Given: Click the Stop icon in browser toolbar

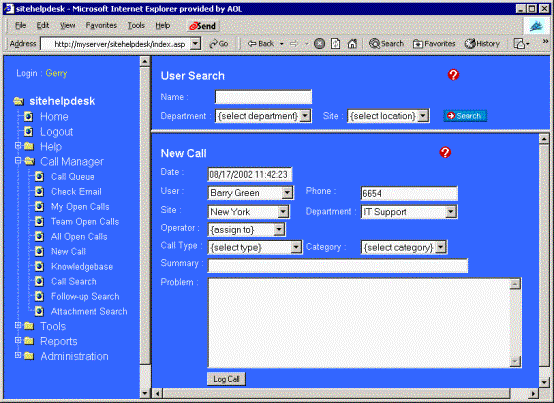Looking at the screenshot, I should click(319, 43).
